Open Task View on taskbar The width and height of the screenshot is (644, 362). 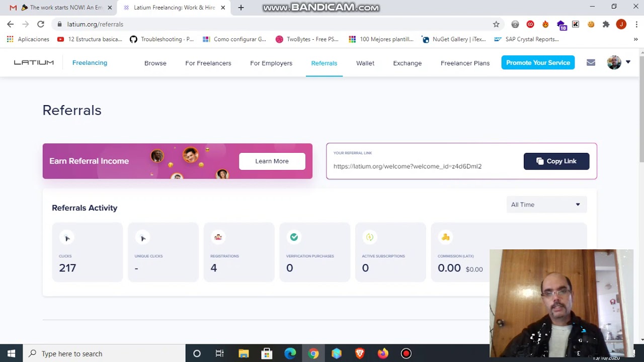220,353
